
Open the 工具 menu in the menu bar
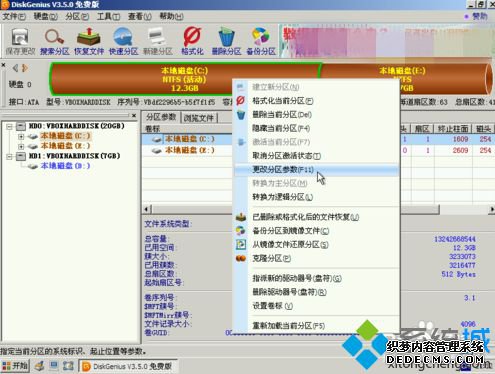point(108,16)
